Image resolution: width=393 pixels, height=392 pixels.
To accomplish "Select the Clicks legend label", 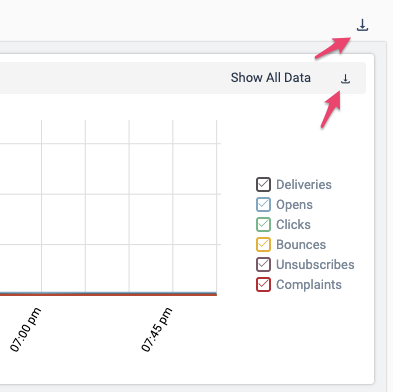I will point(293,224).
